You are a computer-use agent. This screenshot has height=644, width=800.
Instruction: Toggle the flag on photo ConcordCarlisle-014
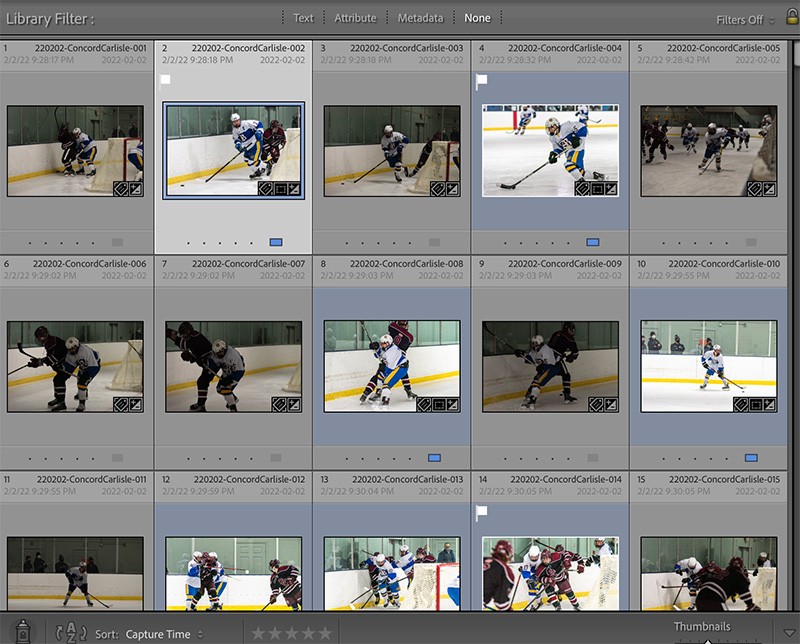pos(481,511)
